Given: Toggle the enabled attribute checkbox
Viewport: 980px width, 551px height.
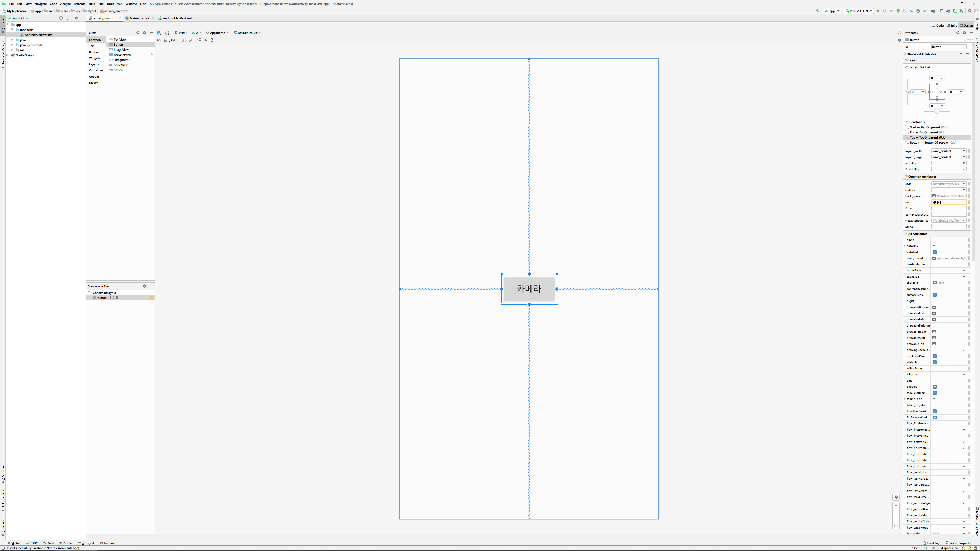Looking at the screenshot, I should pyautogui.click(x=935, y=387).
